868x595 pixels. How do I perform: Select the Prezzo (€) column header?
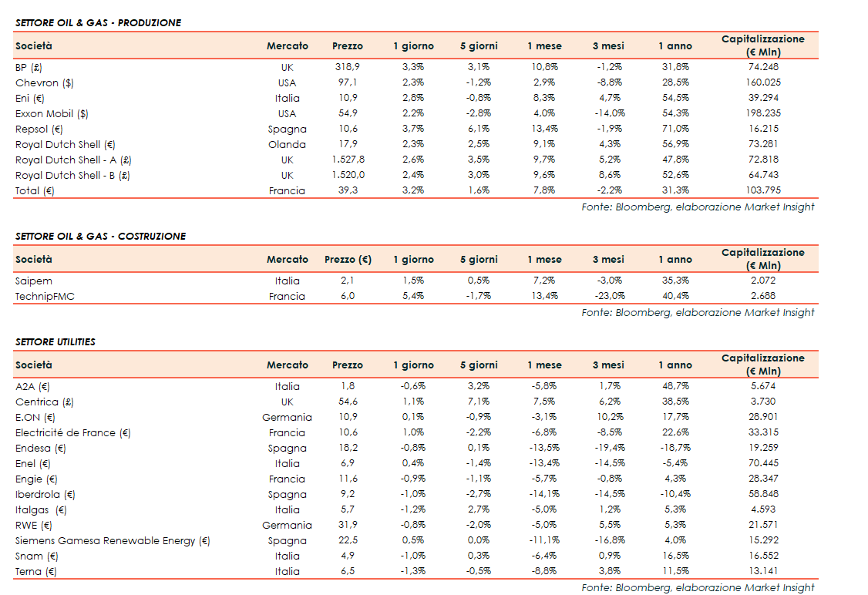348,260
